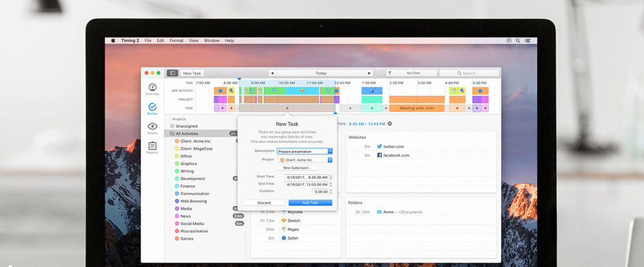Image resolution: width=644 pixels, height=267 pixels.
Task: Click the Search field
Action: click(x=469, y=73)
